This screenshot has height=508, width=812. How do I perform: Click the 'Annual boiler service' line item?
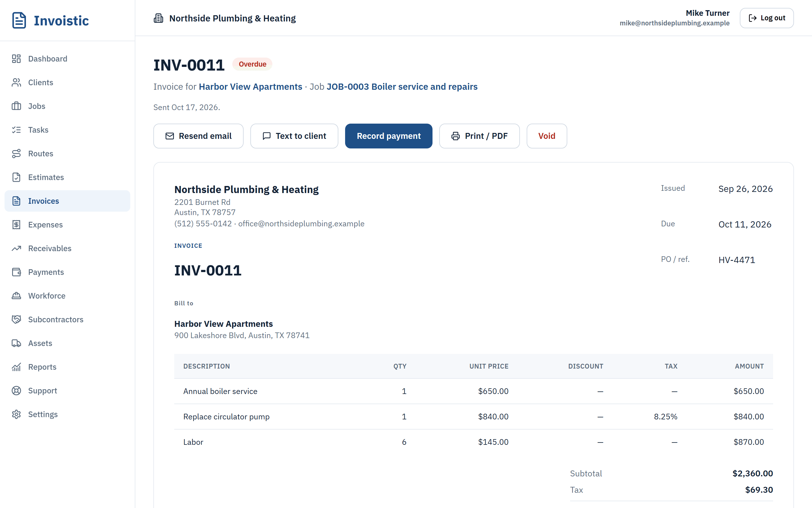pyautogui.click(x=220, y=391)
